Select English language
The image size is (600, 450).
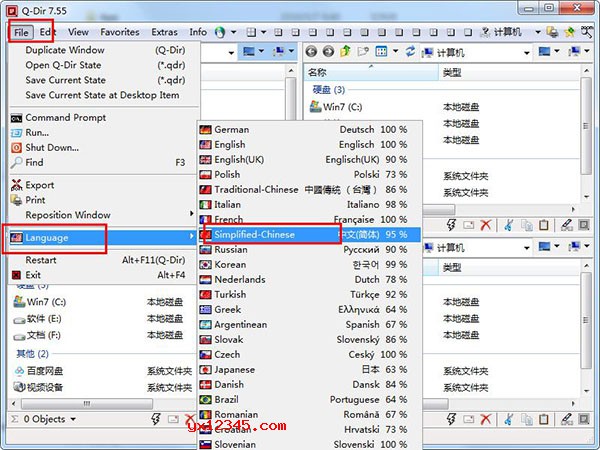click(309, 145)
